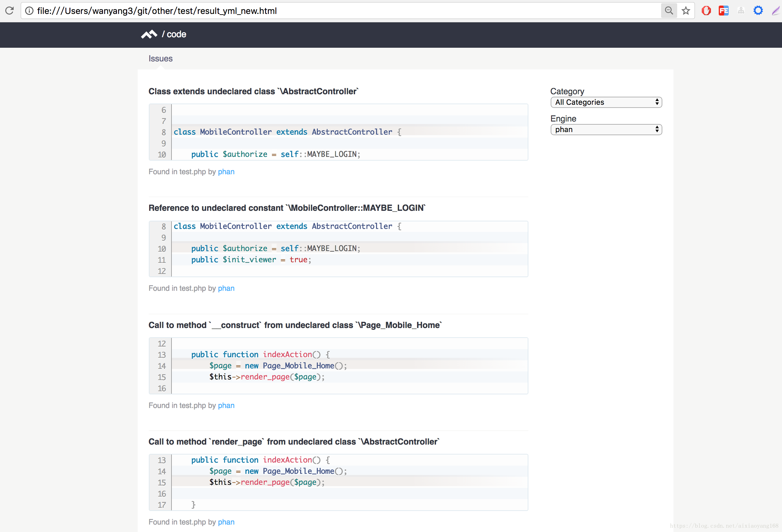Click the Category label
This screenshot has width=782, height=532.
[567, 91]
